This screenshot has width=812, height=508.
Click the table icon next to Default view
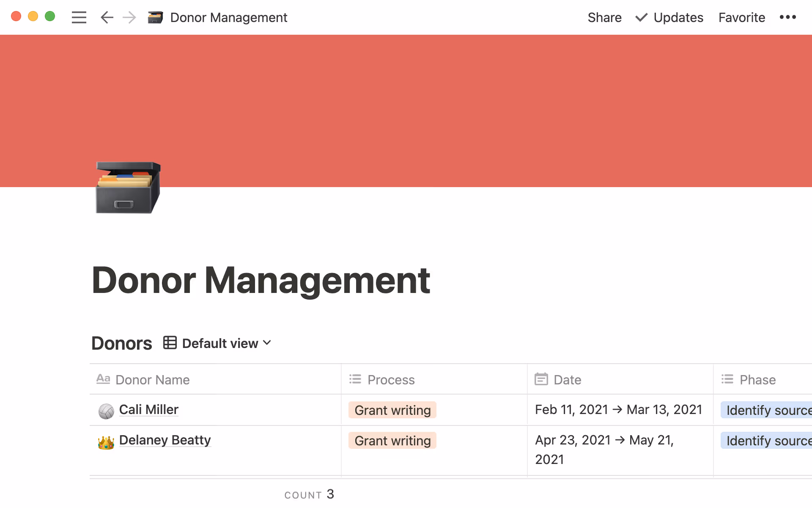pos(170,342)
